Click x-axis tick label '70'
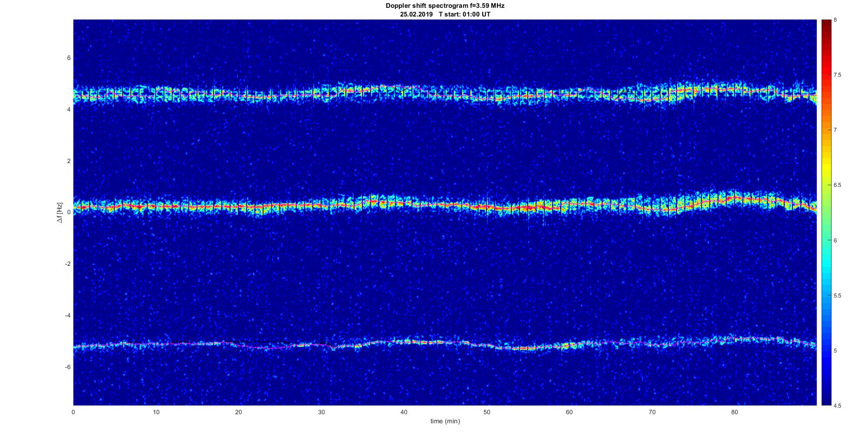Image resolution: width=868 pixels, height=435 pixels. (x=652, y=412)
